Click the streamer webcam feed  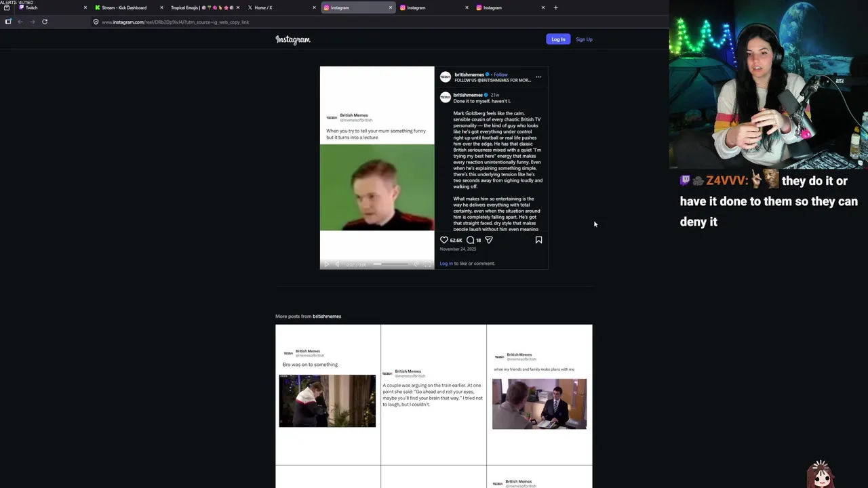point(768,84)
